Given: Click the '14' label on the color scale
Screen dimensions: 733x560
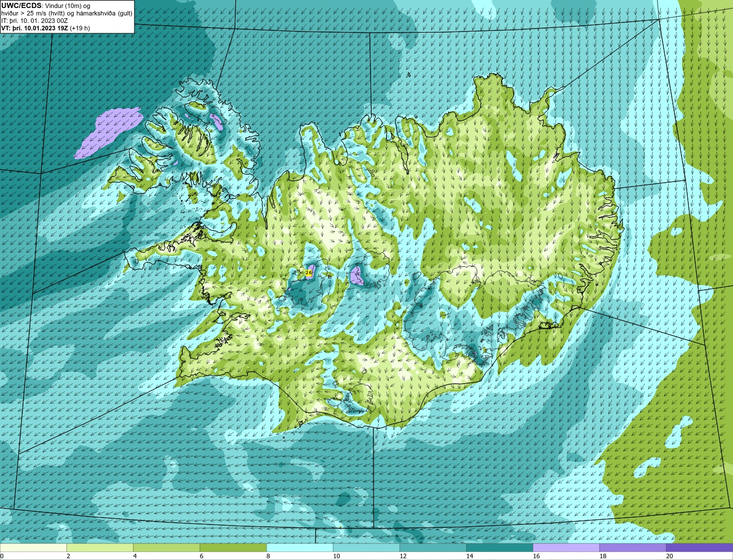Looking at the screenshot, I should coord(470,556).
